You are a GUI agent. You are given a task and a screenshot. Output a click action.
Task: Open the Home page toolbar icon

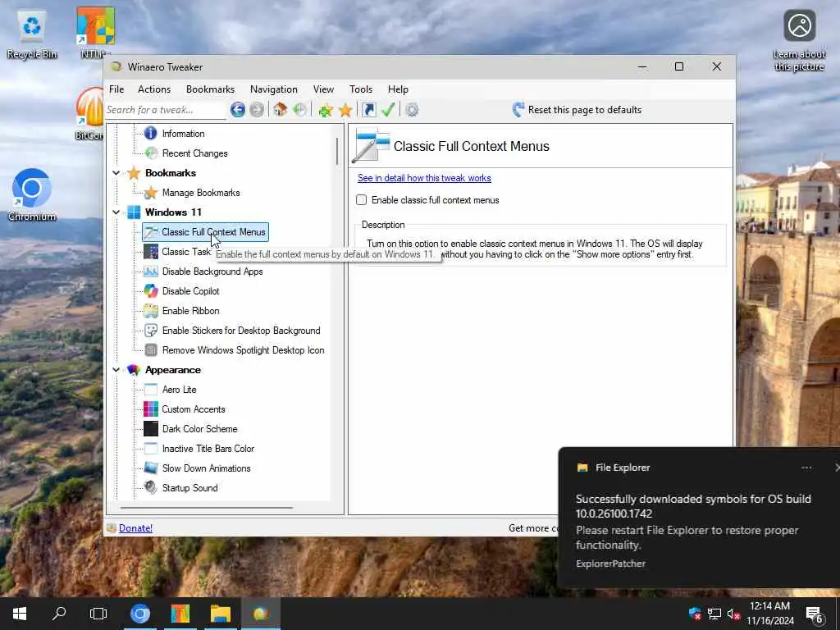tap(281, 110)
